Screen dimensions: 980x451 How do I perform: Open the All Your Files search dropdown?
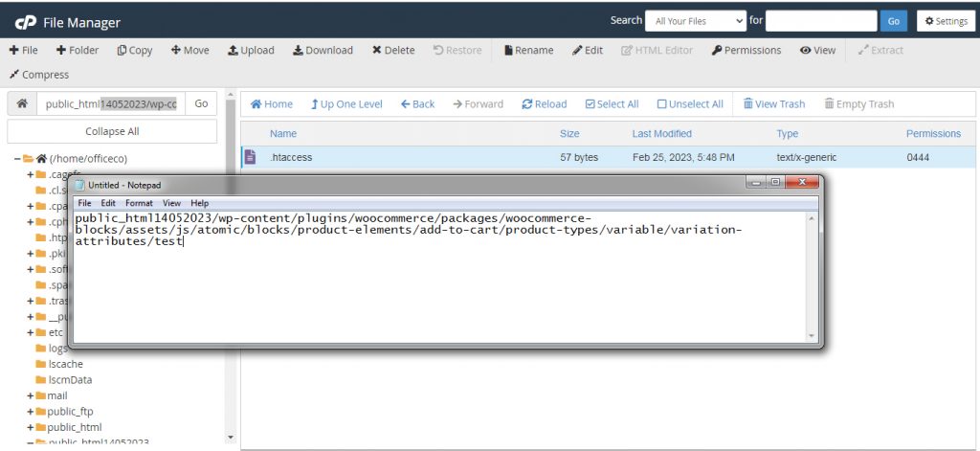point(695,21)
